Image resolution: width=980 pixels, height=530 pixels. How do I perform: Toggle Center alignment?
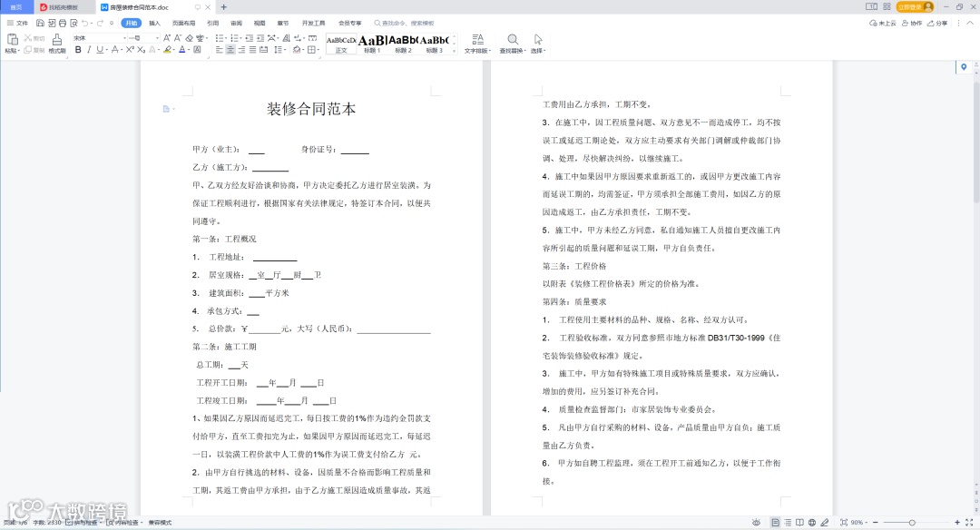click(230, 49)
